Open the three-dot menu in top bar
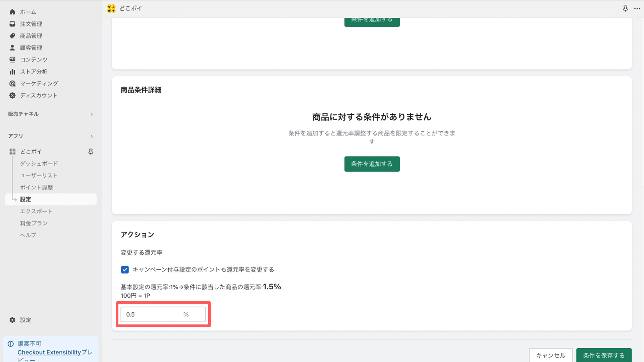The image size is (644, 362). (637, 9)
